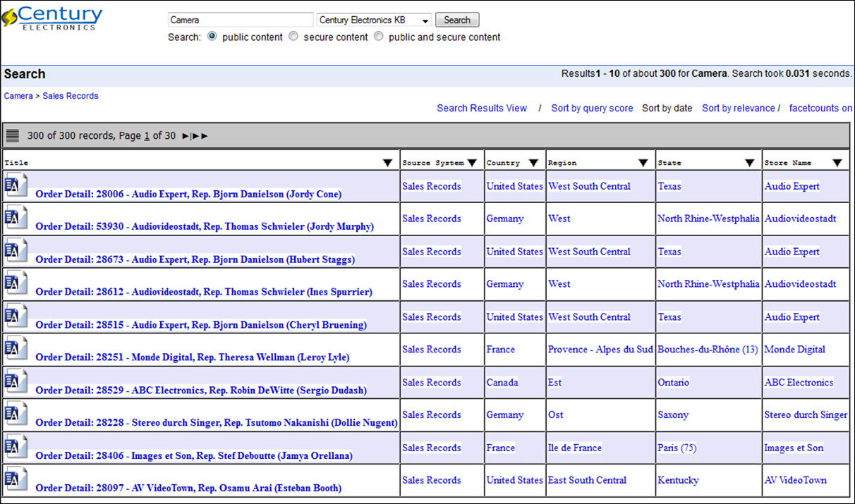Sort results by query score

593,108
